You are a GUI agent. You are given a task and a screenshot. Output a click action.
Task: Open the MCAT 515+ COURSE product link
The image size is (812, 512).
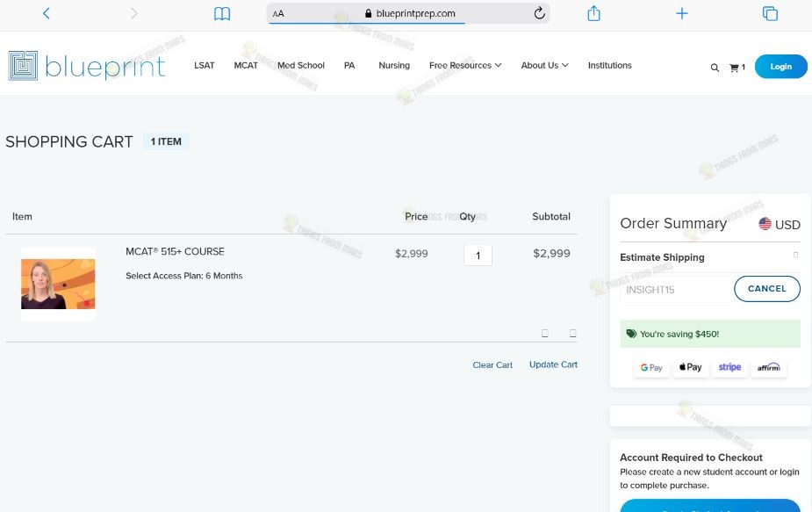tap(175, 252)
